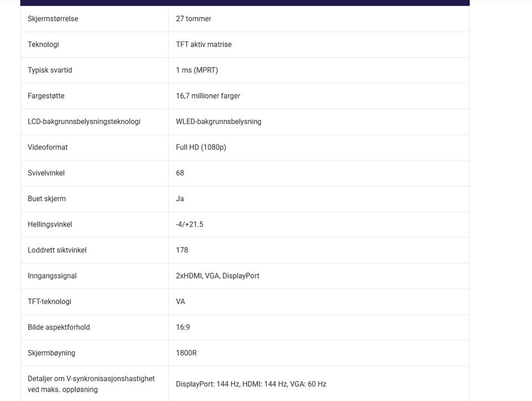This screenshot has height=401, width=532.
Task: Click the dark blue table header bar
Action: [245, 3]
